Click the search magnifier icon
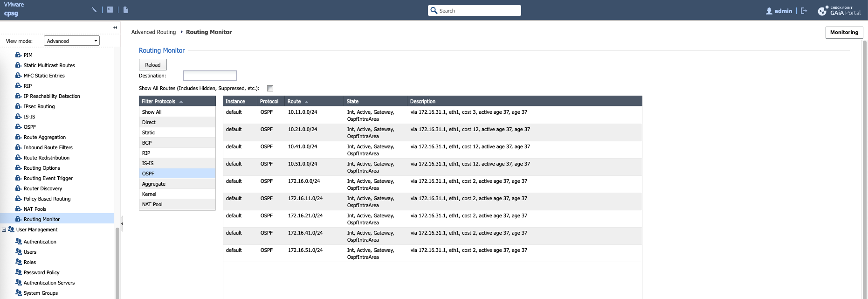This screenshot has width=868, height=299. point(434,11)
